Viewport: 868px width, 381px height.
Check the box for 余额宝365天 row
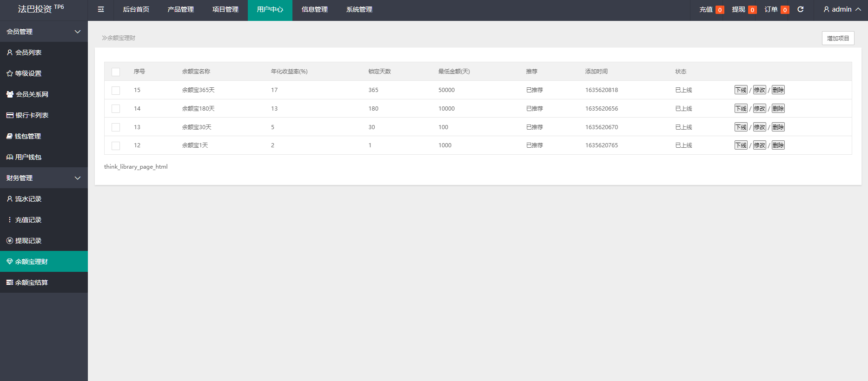tap(116, 91)
